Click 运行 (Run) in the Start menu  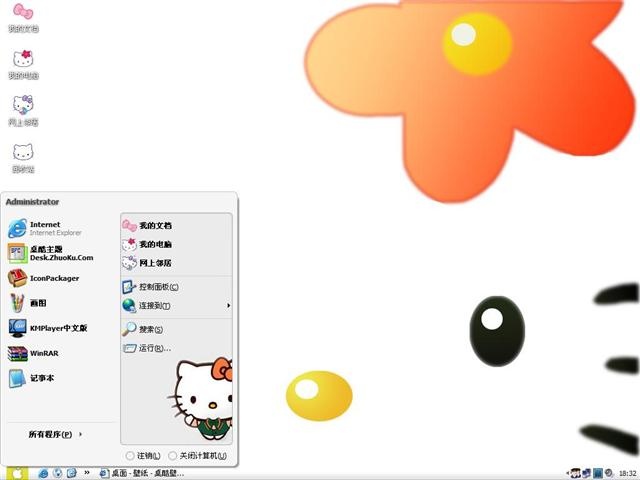(x=153, y=348)
